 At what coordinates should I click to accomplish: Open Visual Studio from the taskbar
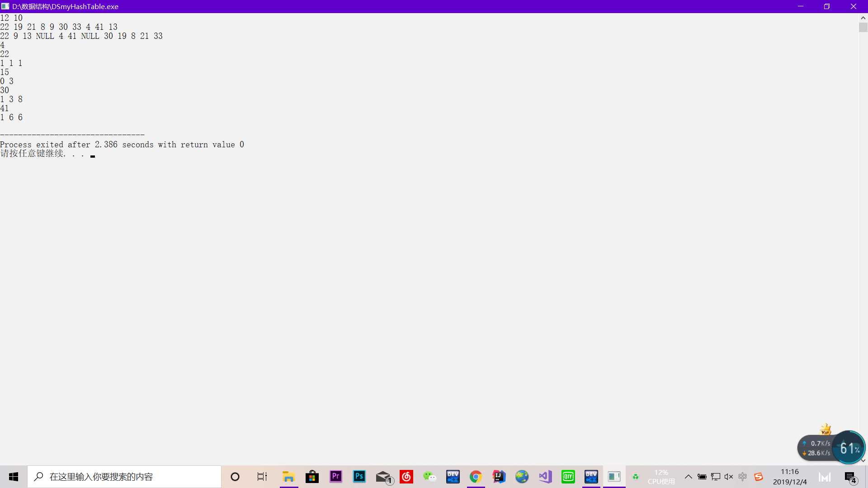pos(545,477)
